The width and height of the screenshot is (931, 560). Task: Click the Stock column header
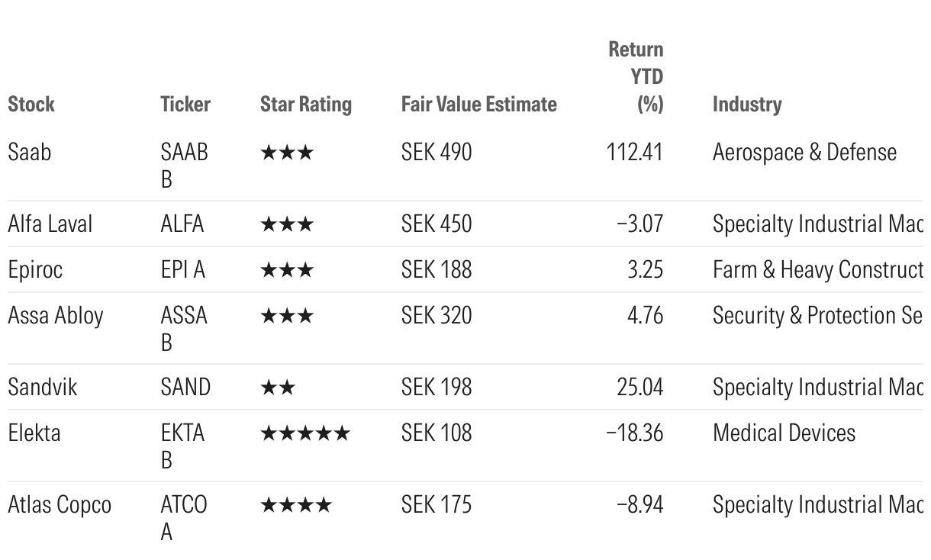(x=31, y=105)
